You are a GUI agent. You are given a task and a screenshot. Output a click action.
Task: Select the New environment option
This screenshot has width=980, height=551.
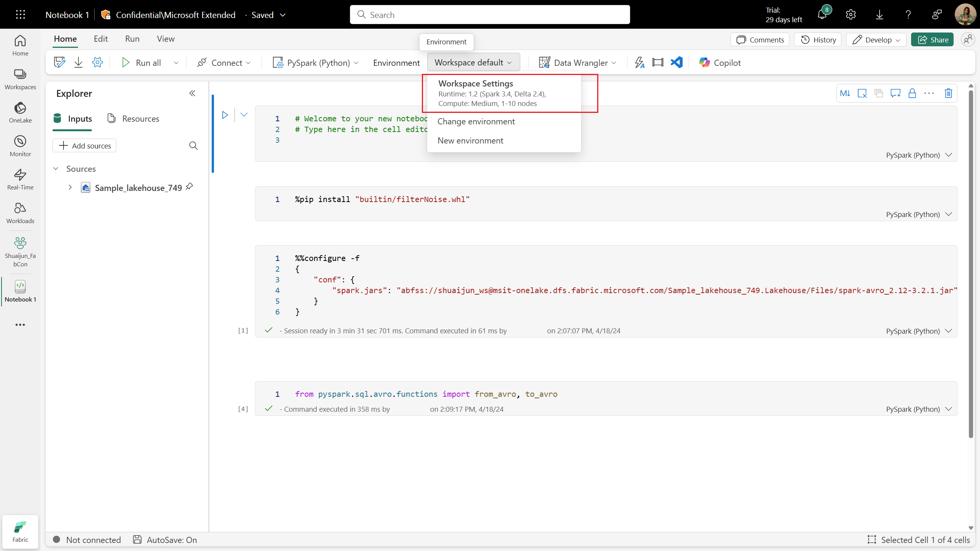(x=470, y=140)
